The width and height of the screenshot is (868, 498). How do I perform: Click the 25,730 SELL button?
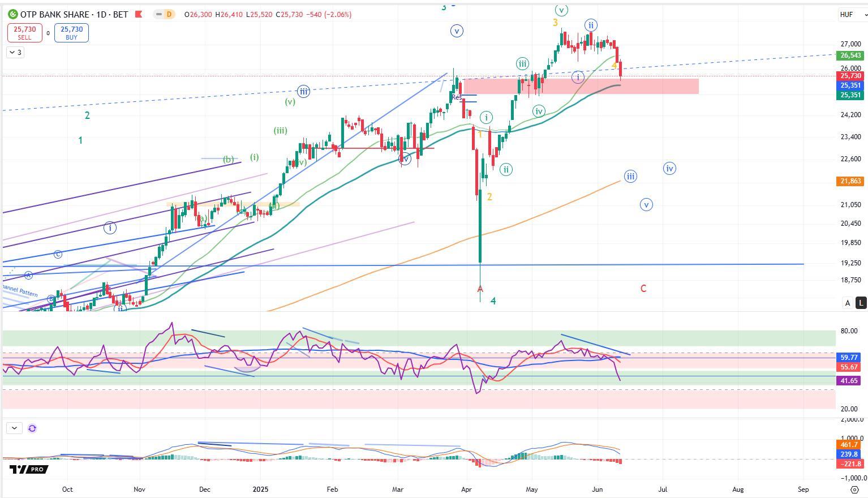tap(25, 33)
